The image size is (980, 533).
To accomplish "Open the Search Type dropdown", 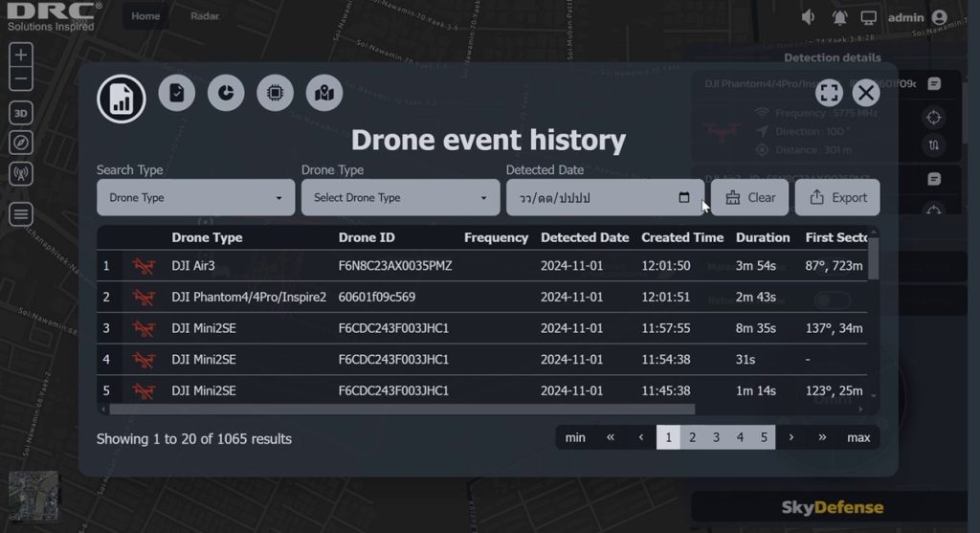I will tap(195, 197).
